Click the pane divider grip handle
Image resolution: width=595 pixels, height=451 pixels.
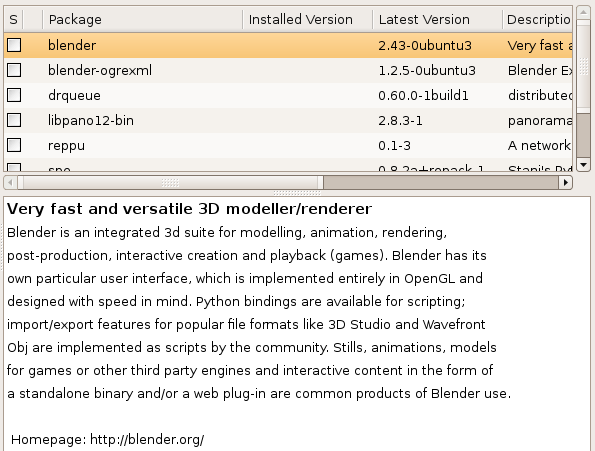pos(297,193)
